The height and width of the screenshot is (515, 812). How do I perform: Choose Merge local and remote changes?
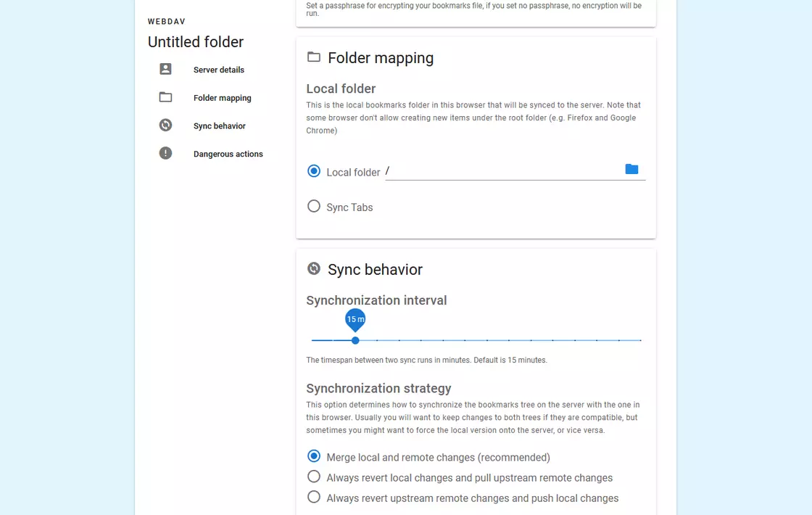(314, 456)
